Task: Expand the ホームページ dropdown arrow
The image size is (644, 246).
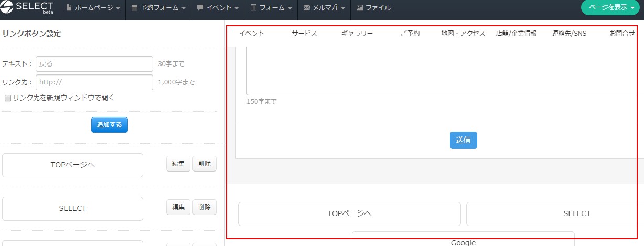Action: point(117,8)
